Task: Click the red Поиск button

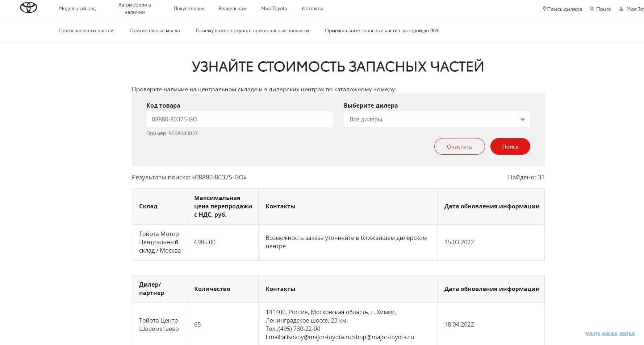Action: click(x=510, y=146)
